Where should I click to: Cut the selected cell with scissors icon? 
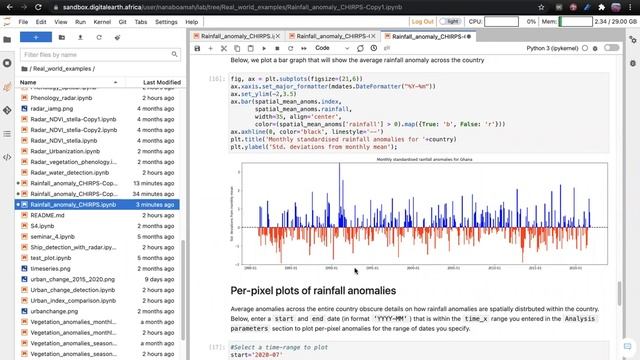224,48
